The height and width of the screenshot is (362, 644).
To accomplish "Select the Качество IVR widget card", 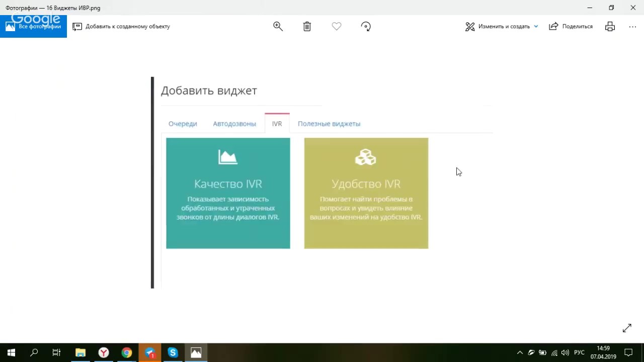I will [x=228, y=193].
